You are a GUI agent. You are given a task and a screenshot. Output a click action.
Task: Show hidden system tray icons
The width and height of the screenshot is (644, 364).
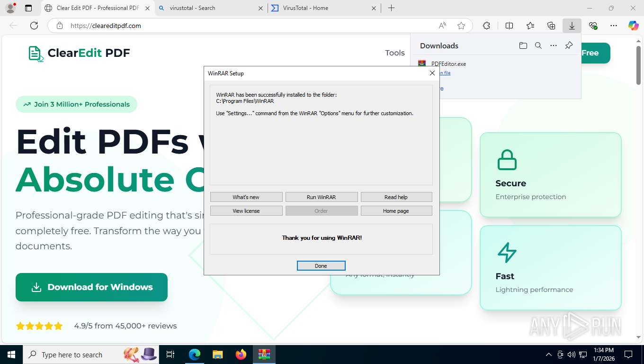point(549,355)
